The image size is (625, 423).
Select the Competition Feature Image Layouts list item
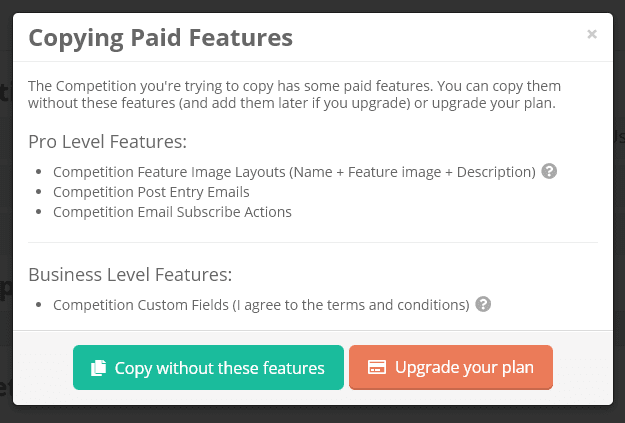tap(294, 172)
